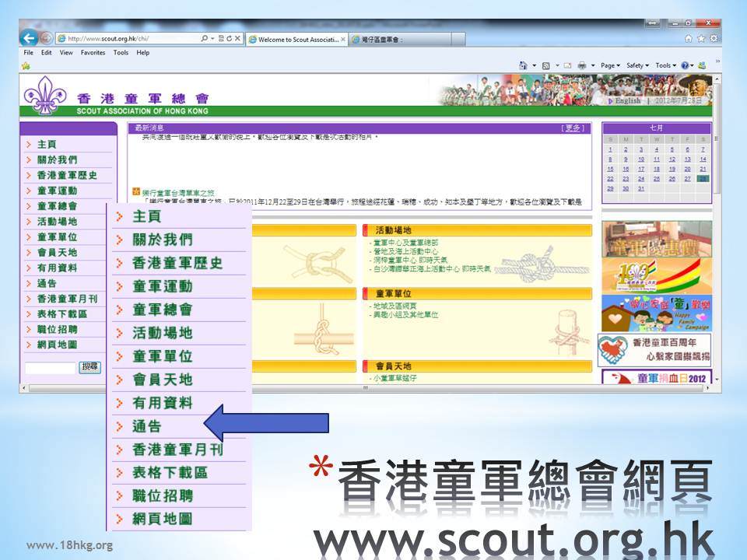Click 香港童軍月刊 in the enlarged menu callout
Screen dimensions: 747x560
pyautogui.click(x=177, y=449)
